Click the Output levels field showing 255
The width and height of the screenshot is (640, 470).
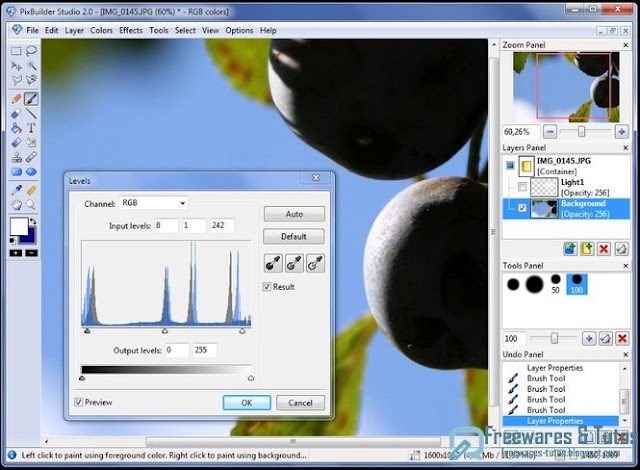pyautogui.click(x=204, y=350)
